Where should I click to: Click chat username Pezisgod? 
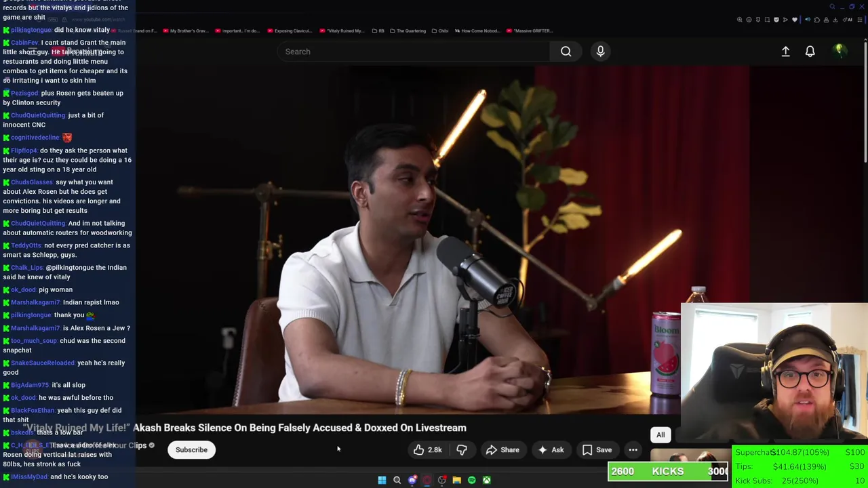(x=24, y=94)
